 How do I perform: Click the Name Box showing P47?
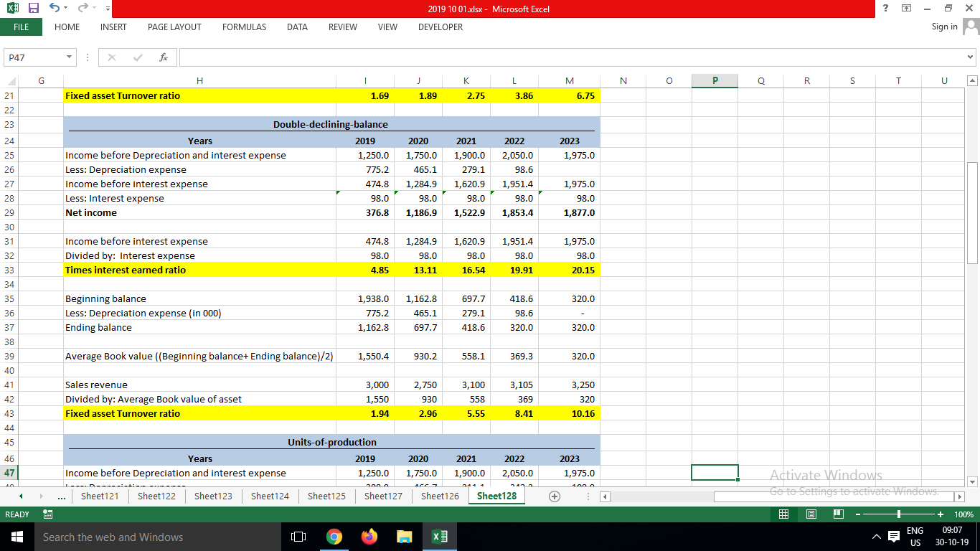pos(33,57)
